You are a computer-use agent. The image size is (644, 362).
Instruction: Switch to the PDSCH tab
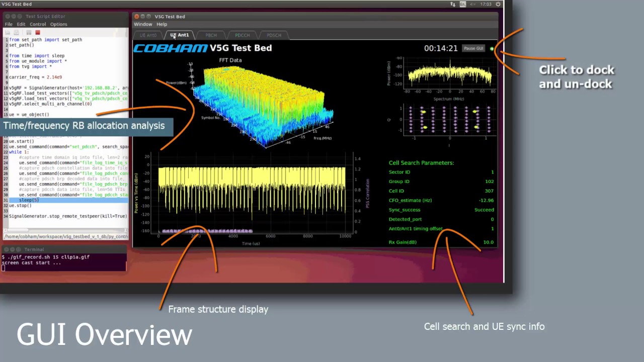coord(274,35)
